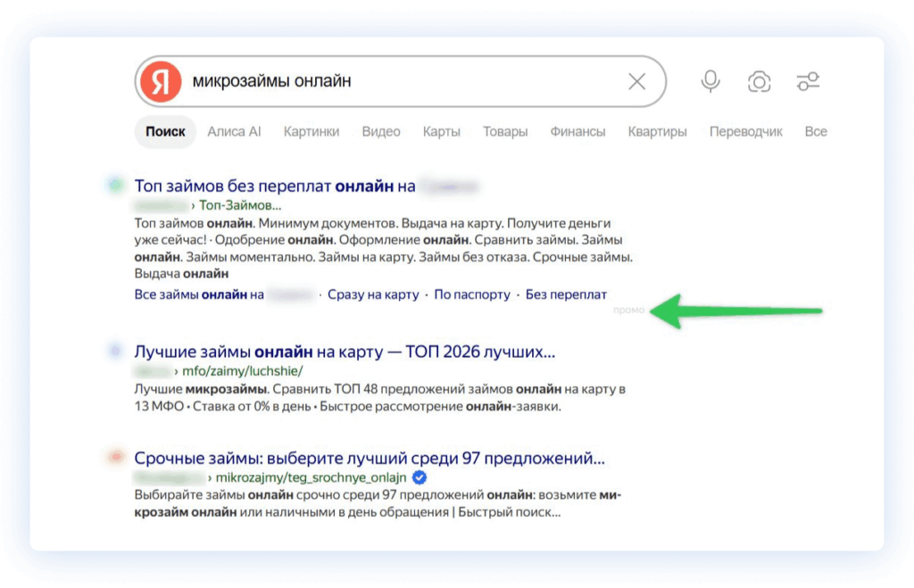
Task: Select the Поиск tab
Action: [x=165, y=132]
